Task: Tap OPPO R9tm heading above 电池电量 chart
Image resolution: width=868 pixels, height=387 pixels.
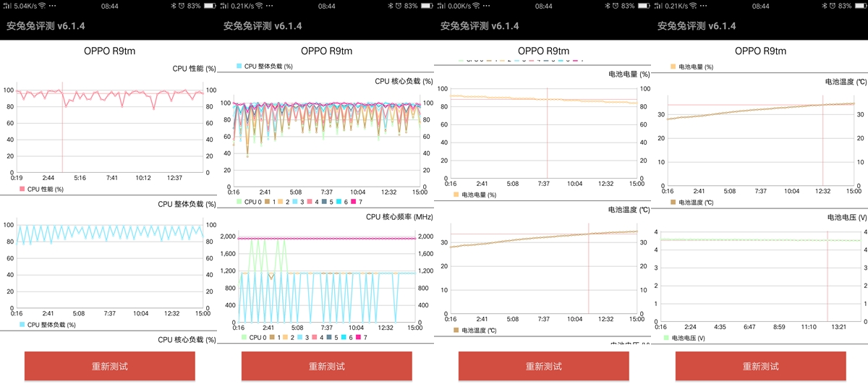Action: pos(543,51)
